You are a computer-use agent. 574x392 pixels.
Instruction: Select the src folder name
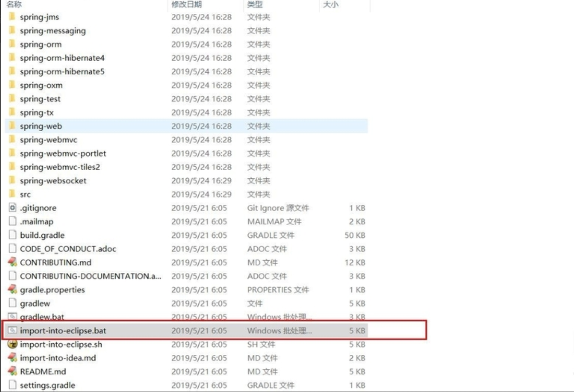(x=25, y=194)
